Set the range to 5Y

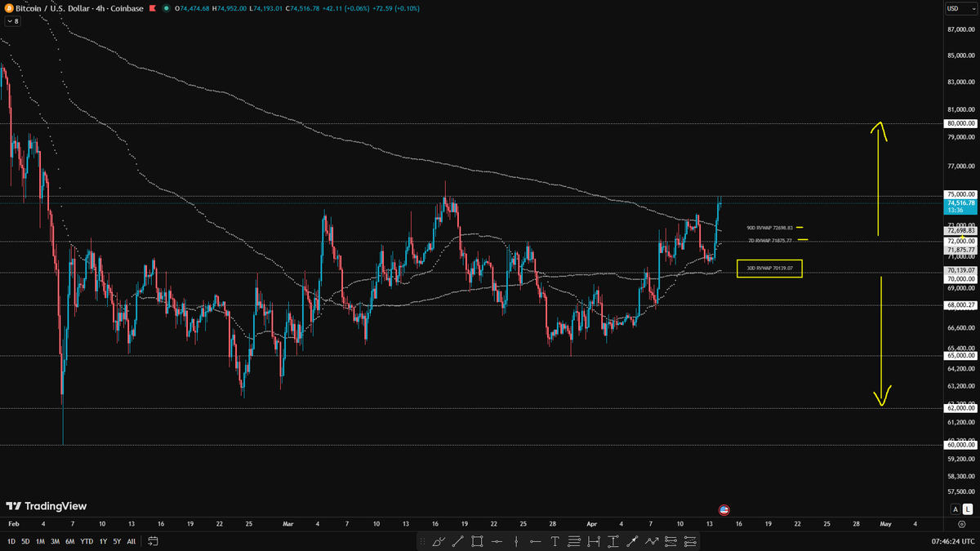(117, 540)
